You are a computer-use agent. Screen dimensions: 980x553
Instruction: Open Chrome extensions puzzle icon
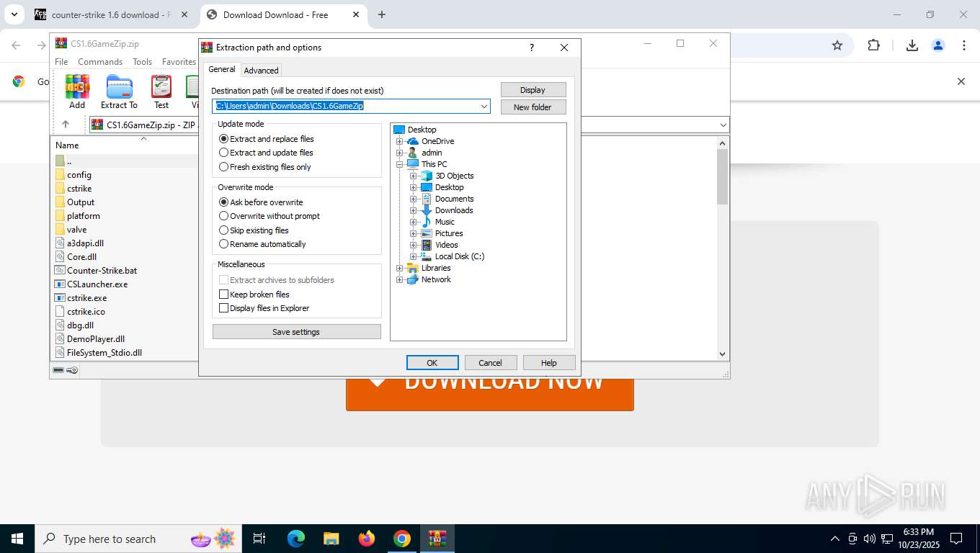tap(873, 45)
